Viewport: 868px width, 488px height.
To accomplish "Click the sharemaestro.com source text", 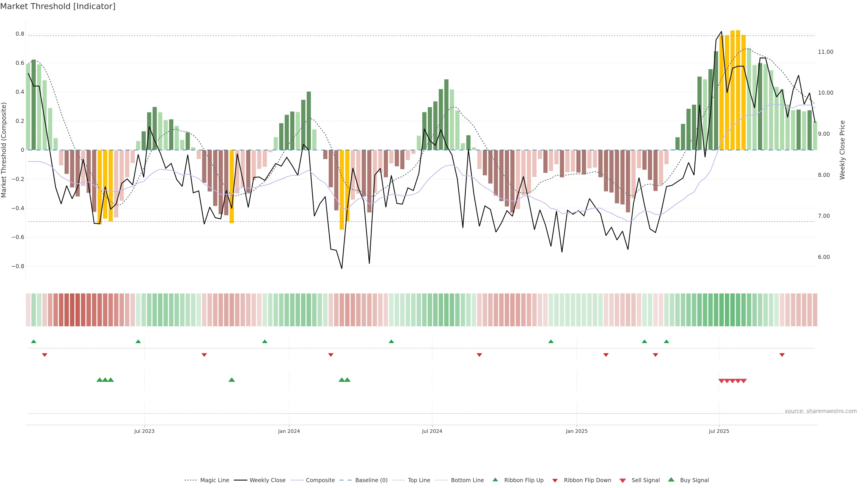I will click(x=821, y=411).
